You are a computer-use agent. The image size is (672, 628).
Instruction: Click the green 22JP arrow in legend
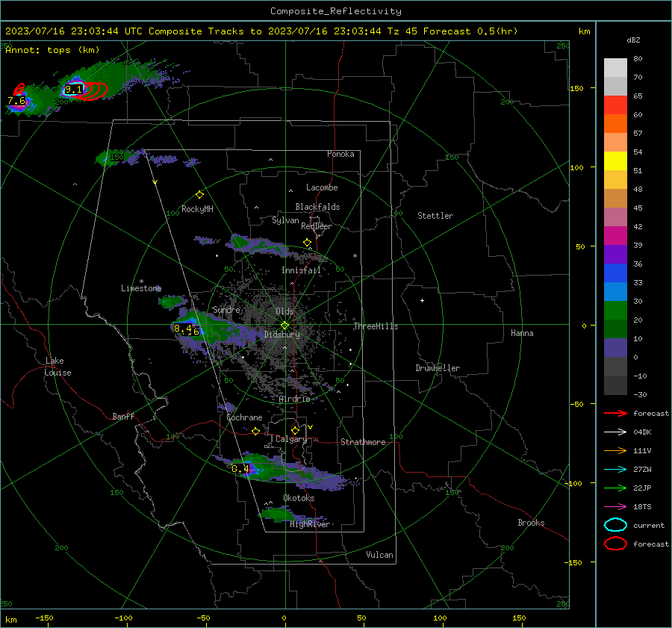(x=615, y=488)
